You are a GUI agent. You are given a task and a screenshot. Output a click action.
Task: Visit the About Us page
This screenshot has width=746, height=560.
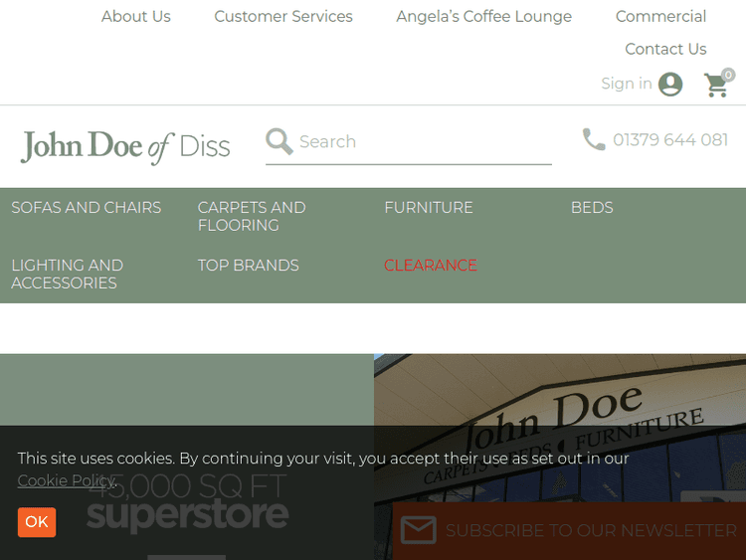pyautogui.click(x=136, y=16)
